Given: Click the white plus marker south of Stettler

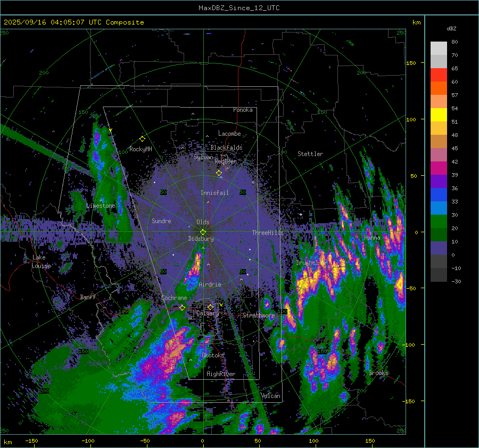Looking at the screenshot, I should [301, 214].
